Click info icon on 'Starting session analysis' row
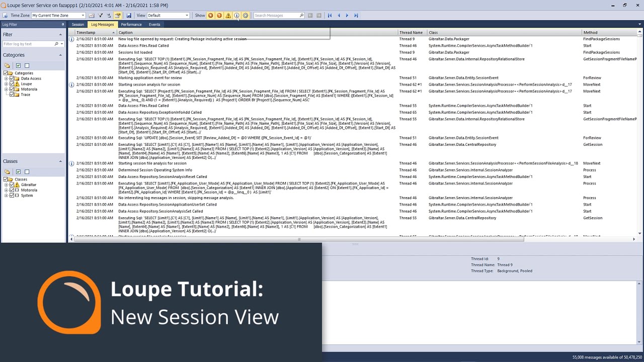644x362 pixels. pyautogui.click(x=71, y=84)
